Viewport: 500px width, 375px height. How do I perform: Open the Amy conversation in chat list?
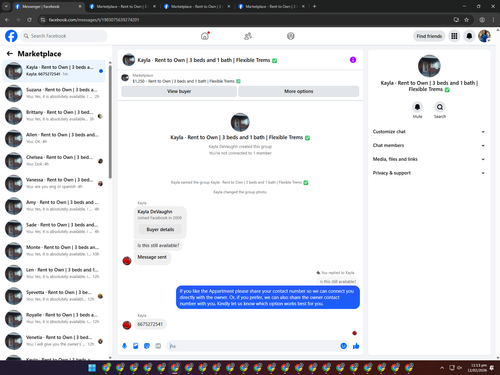pyautogui.click(x=54, y=206)
